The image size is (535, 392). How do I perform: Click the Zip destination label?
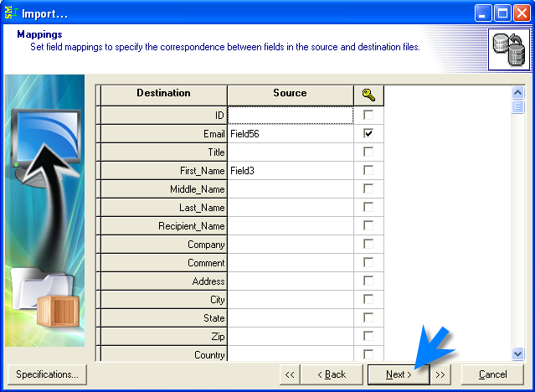tap(218, 337)
